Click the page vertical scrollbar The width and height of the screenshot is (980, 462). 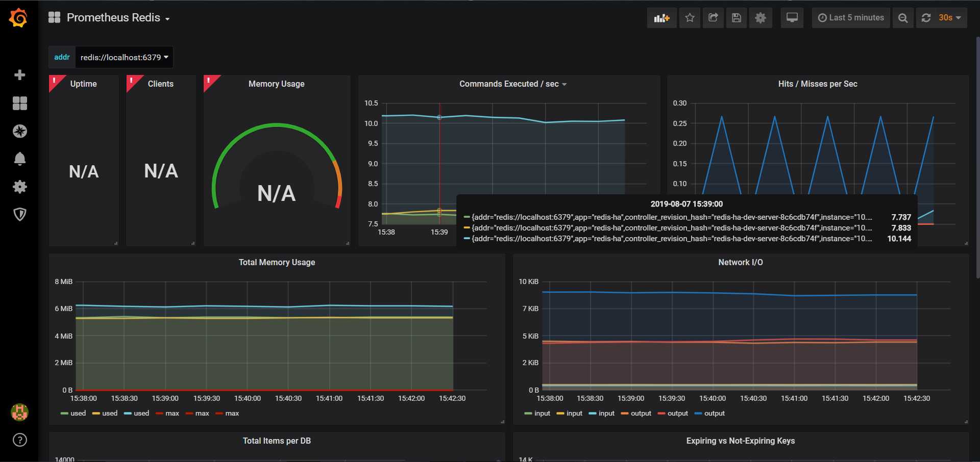click(x=977, y=157)
